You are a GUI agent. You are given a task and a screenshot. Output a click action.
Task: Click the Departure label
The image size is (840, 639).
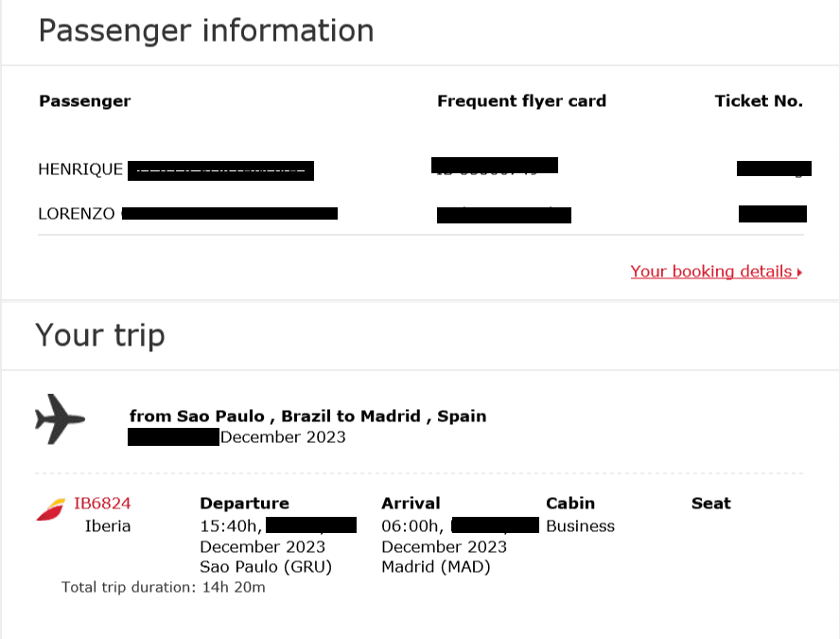244,504
